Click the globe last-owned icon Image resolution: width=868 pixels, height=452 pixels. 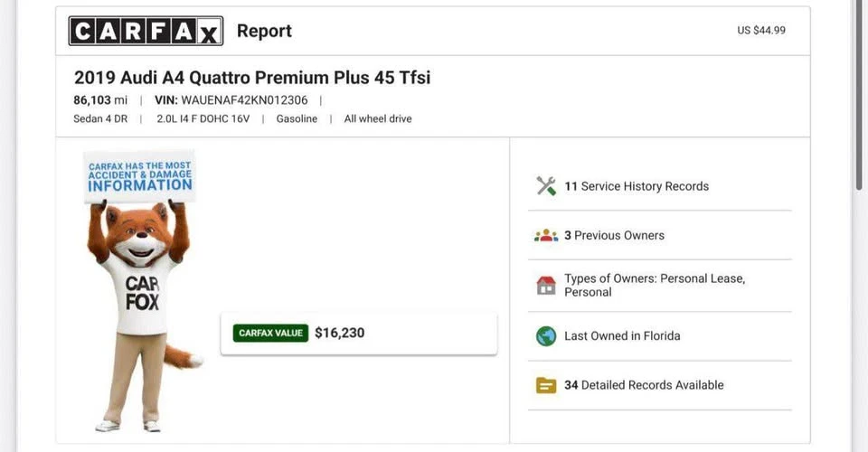546,335
